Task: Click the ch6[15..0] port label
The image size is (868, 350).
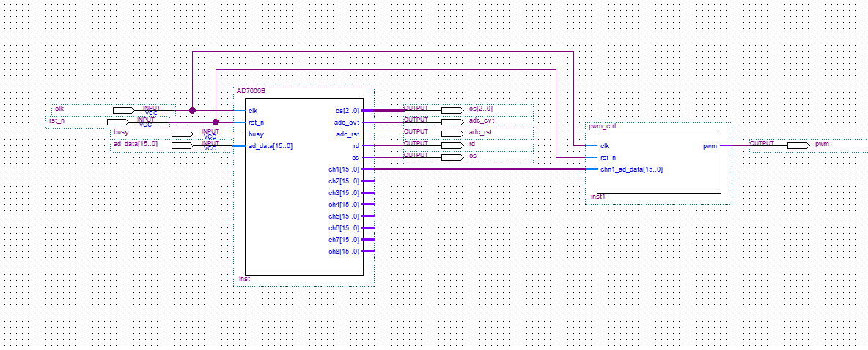Action: point(344,227)
